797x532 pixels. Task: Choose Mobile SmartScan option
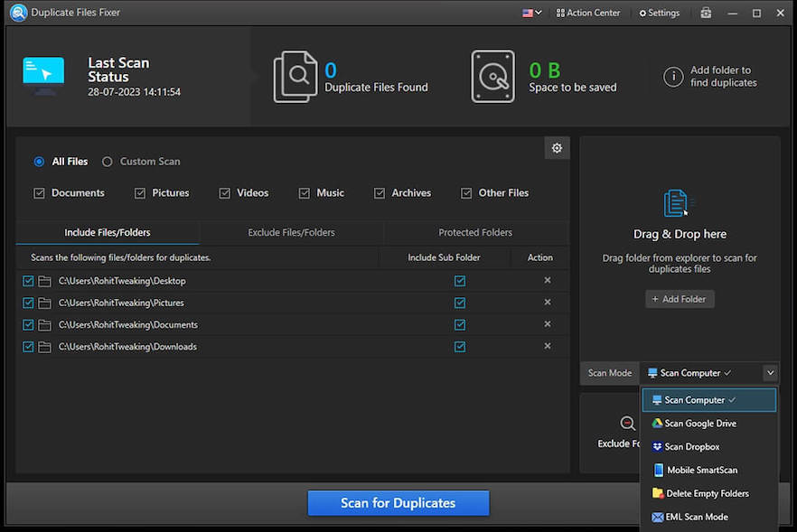(x=709, y=470)
